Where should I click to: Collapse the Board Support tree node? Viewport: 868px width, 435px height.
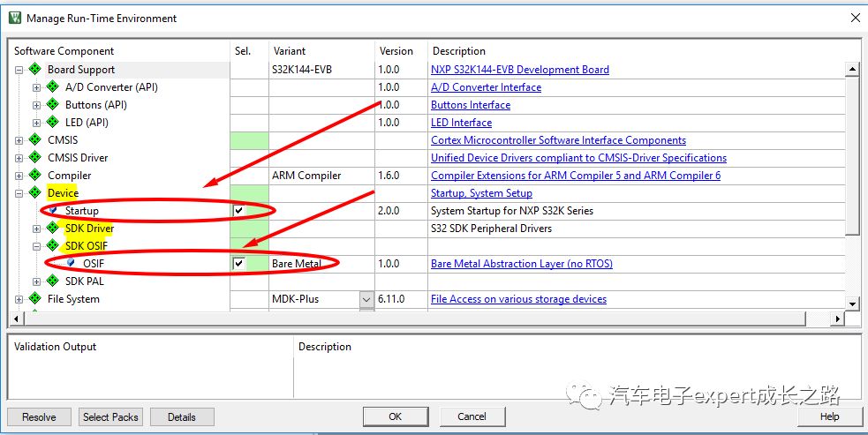pyautogui.click(x=19, y=71)
